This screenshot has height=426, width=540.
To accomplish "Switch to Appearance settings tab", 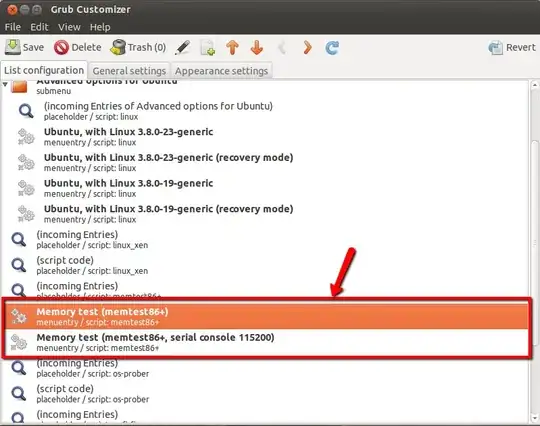I will 221,71.
